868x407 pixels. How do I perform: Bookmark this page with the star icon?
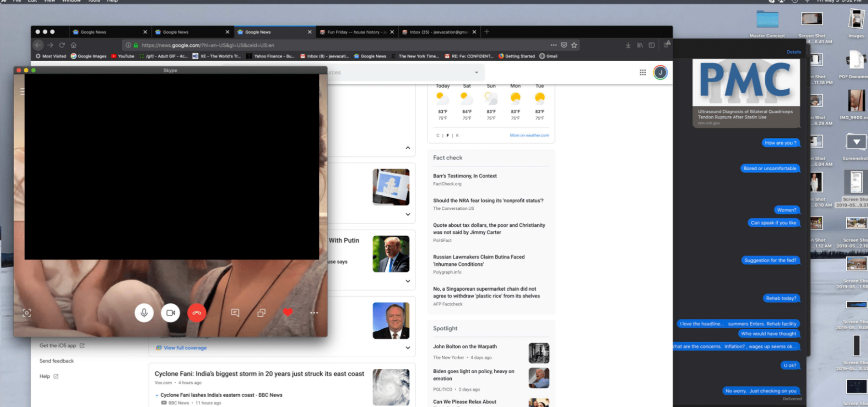pos(574,45)
